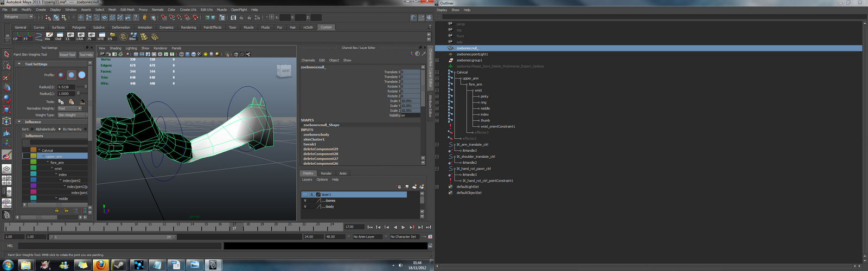The height and width of the screenshot is (271, 868).
Task: Click the lock influence weights icon
Action: point(56,210)
